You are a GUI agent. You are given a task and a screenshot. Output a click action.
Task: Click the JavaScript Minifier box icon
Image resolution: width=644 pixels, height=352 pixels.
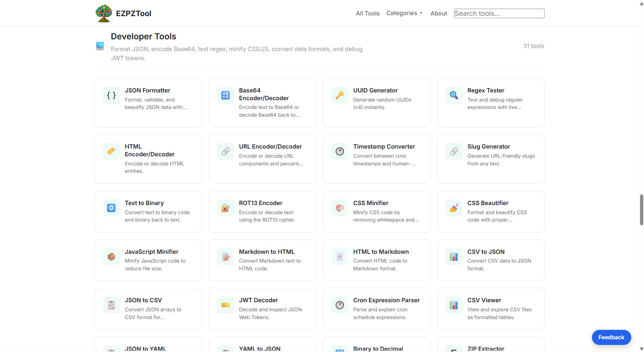(111, 257)
